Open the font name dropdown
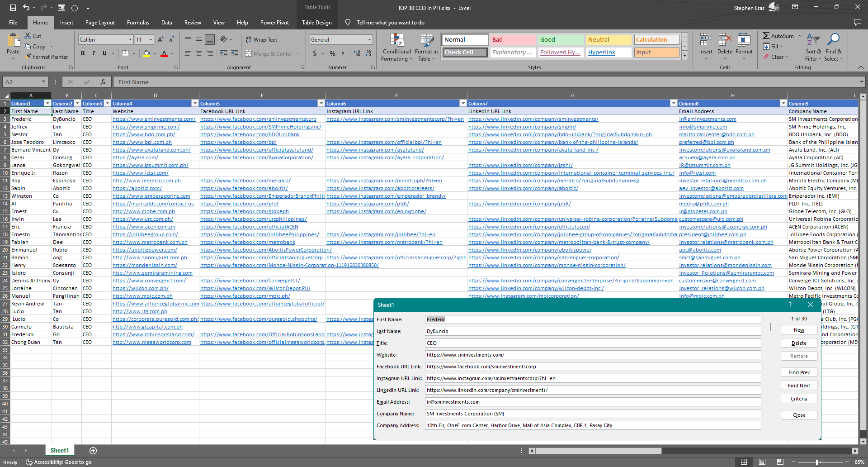Image resolution: width=868 pixels, height=467 pixels. (x=130, y=40)
